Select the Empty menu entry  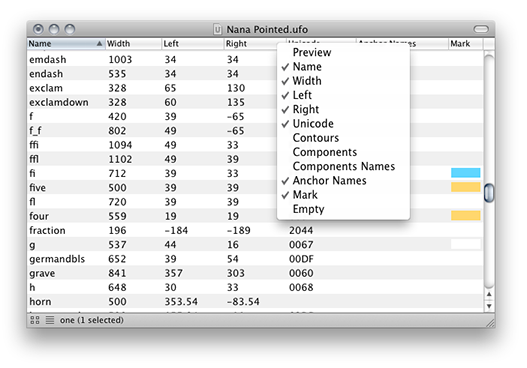[343, 209]
